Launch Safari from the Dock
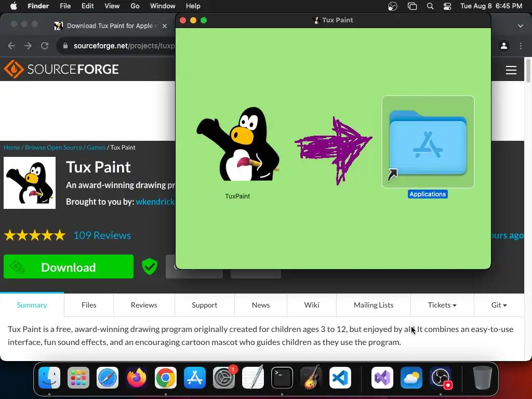 coord(108,378)
